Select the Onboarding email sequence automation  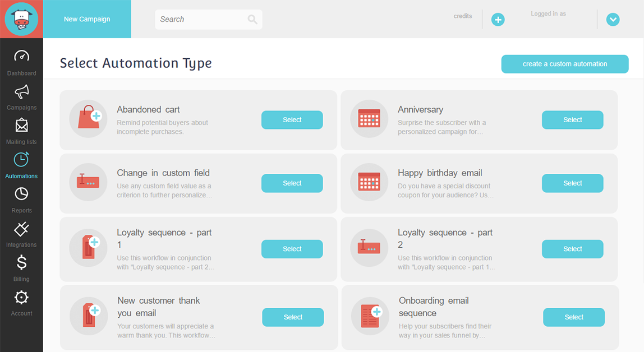pos(574,317)
